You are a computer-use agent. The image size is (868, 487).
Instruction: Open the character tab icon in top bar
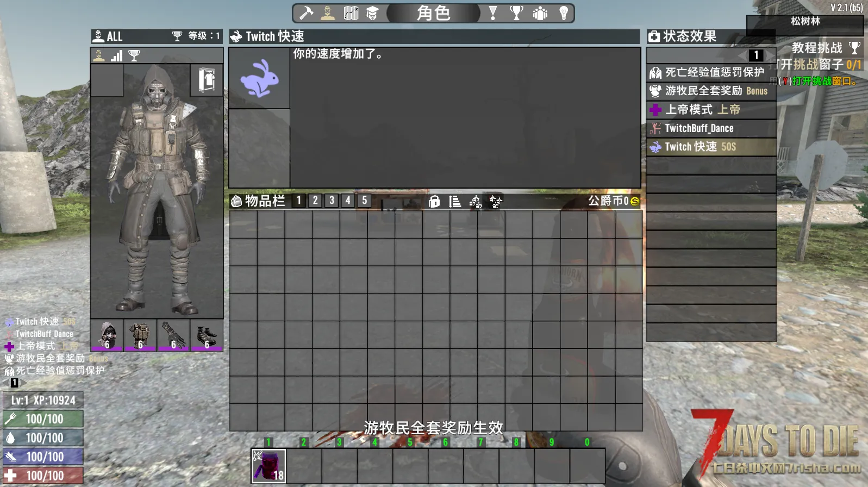[328, 13]
